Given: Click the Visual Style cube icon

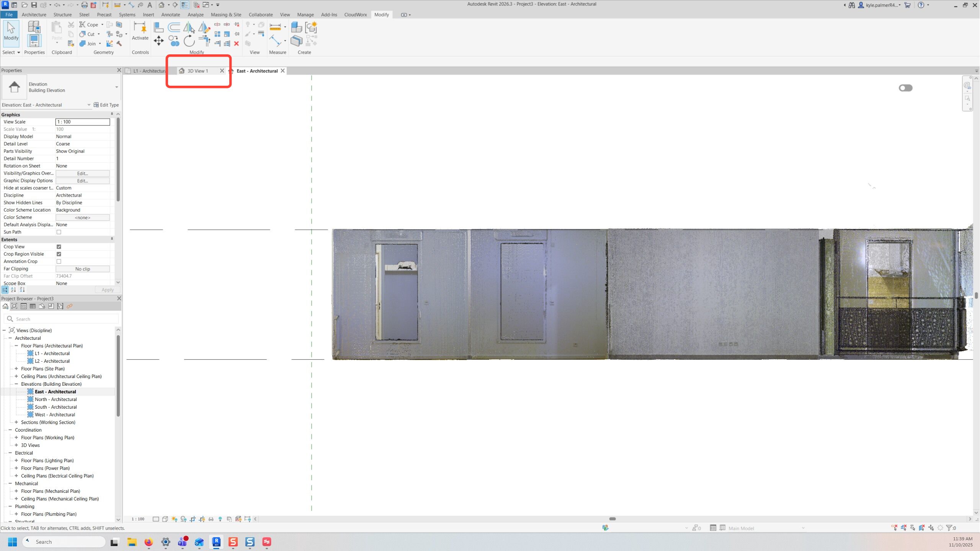Looking at the screenshot, I should [x=165, y=519].
